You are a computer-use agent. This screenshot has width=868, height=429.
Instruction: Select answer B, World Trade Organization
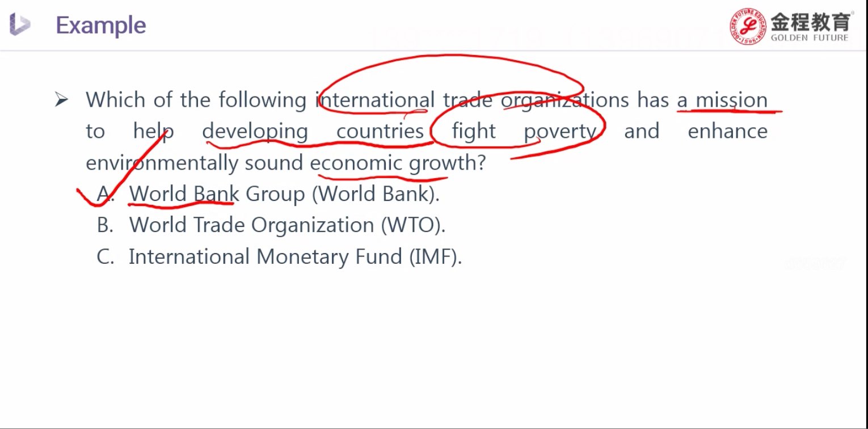pos(287,225)
